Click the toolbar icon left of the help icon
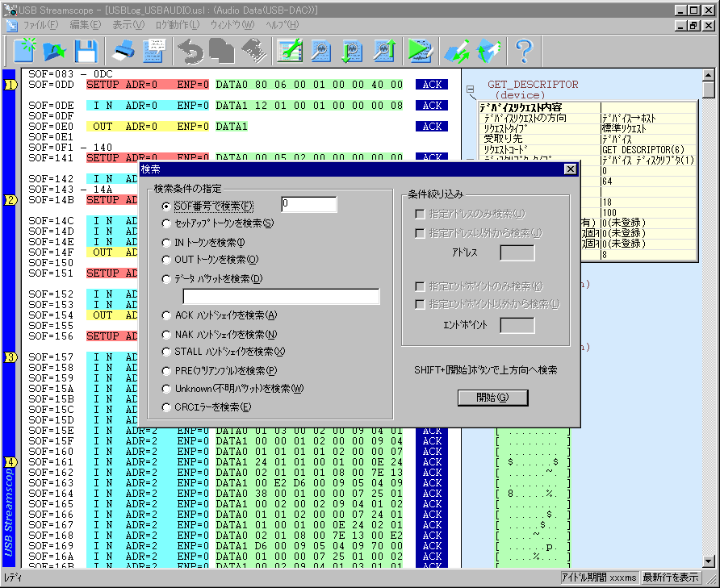 [488, 51]
